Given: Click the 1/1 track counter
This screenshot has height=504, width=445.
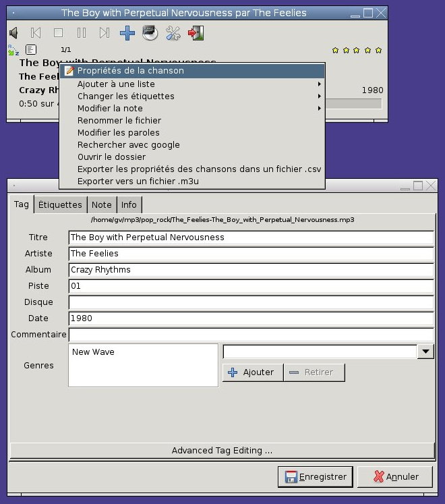Looking at the screenshot, I should [66, 50].
